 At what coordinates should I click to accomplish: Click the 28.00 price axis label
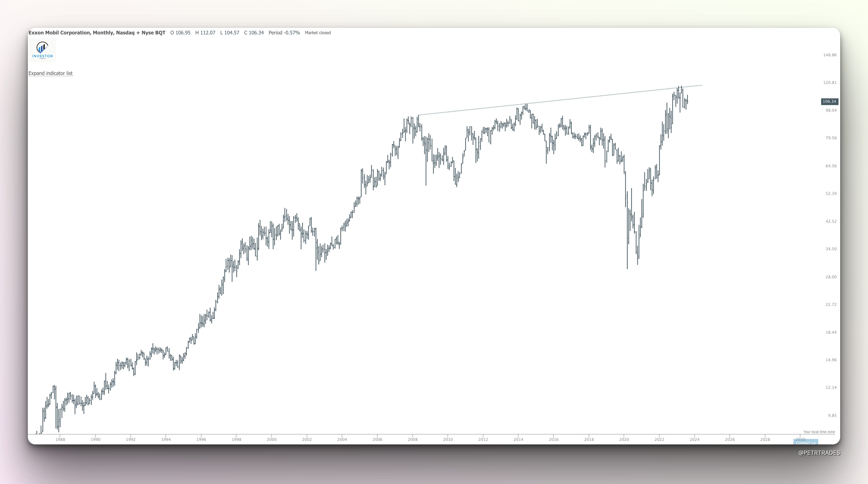tap(831, 277)
